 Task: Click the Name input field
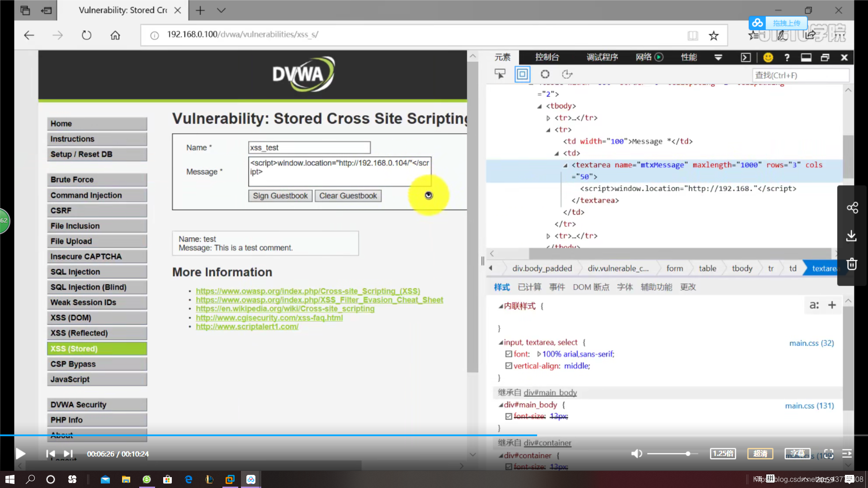coord(309,147)
